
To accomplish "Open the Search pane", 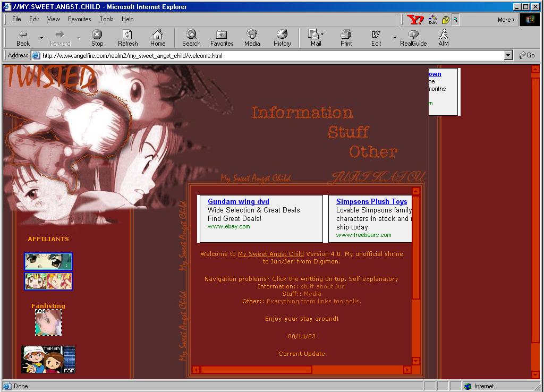I will [x=191, y=38].
